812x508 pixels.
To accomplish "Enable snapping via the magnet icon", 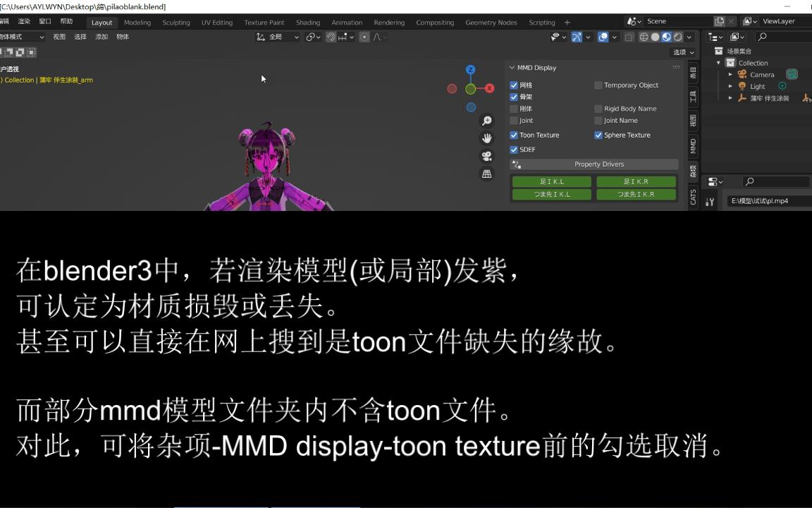I will 330,37.
